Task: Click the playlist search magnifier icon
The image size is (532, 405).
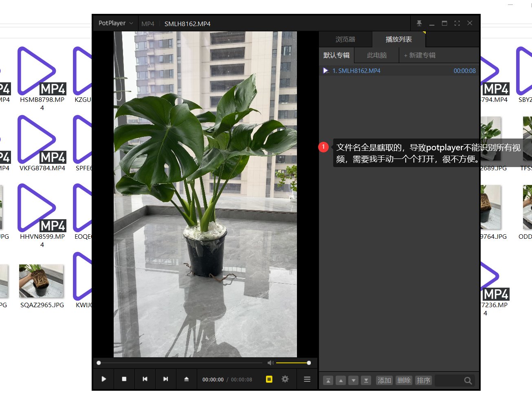Action: (468, 381)
